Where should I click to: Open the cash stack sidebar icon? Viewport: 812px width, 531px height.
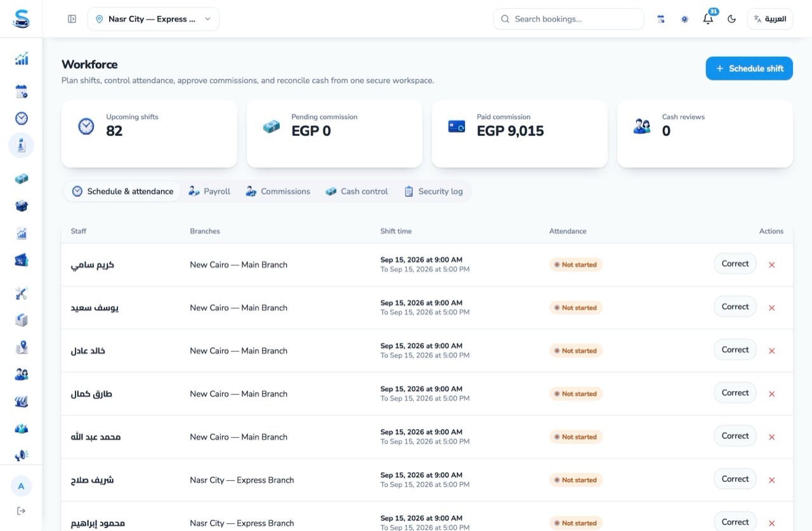click(x=22, y=179)
